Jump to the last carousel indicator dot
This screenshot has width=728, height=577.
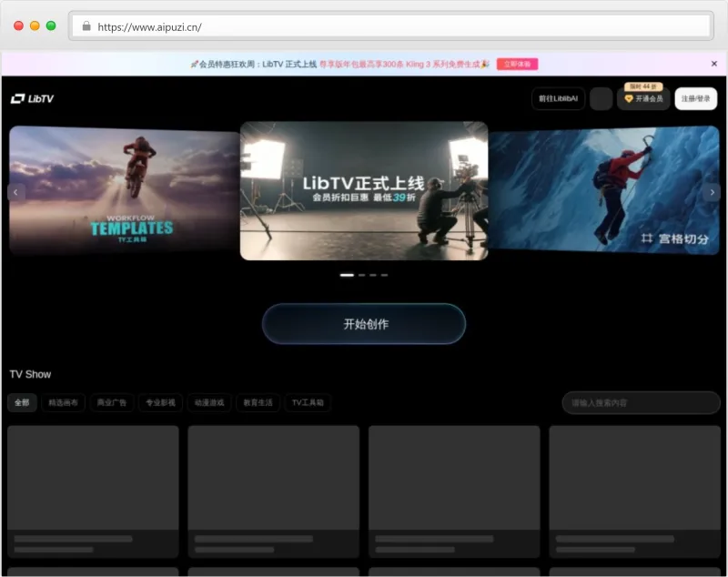click(384, 274)
